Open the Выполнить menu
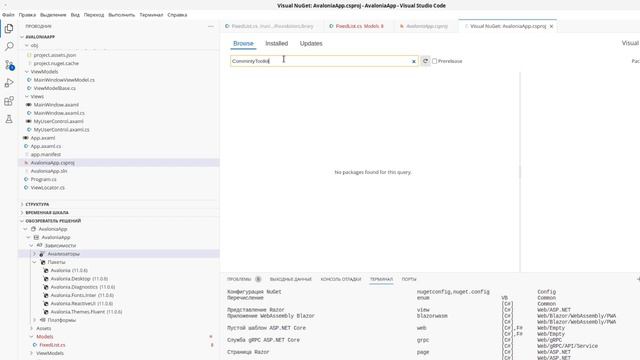640x360 pixels. click(x=122, y=15)
